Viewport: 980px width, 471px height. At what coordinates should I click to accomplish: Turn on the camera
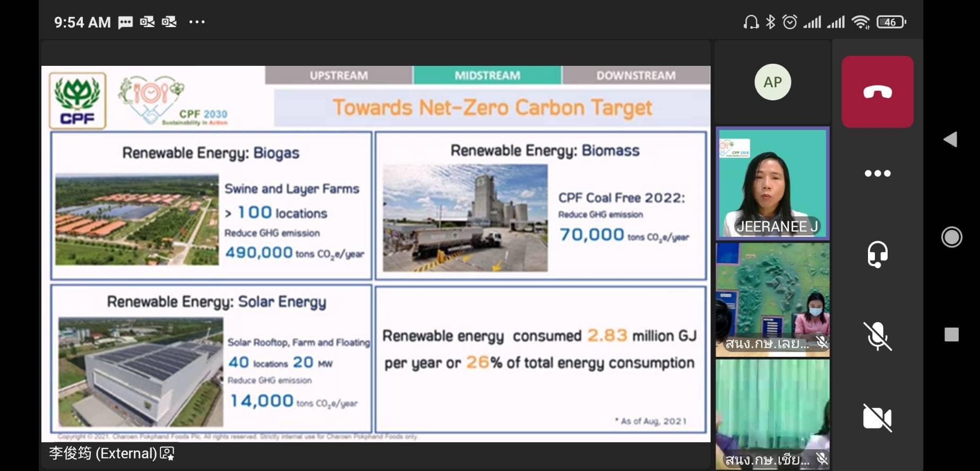click(x=877, y=417)
